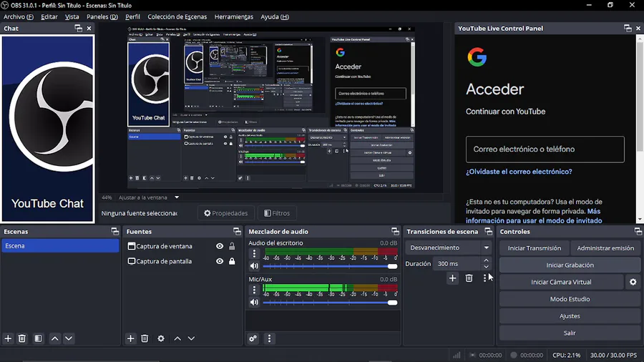Move scene up arrow in Escenas panel
The width and height of the screenshot is (644, 362).
coord(54,338)
